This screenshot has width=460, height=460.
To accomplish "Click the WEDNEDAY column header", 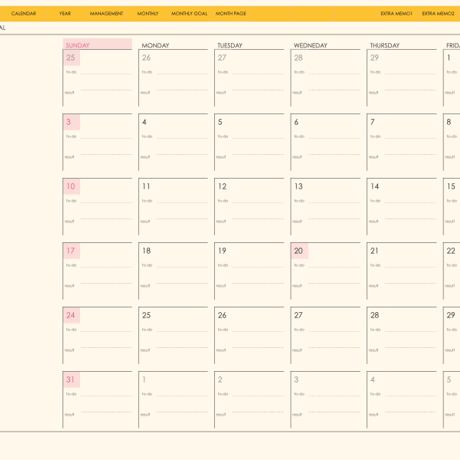I will pos(310,45).
